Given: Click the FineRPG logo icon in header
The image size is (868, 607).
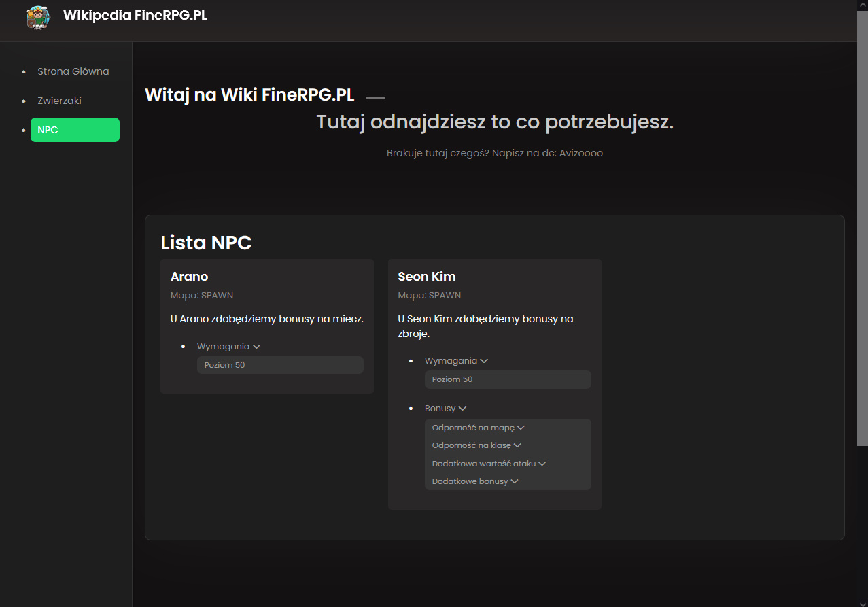Looking at the screenshot, I should click(38, 17).
